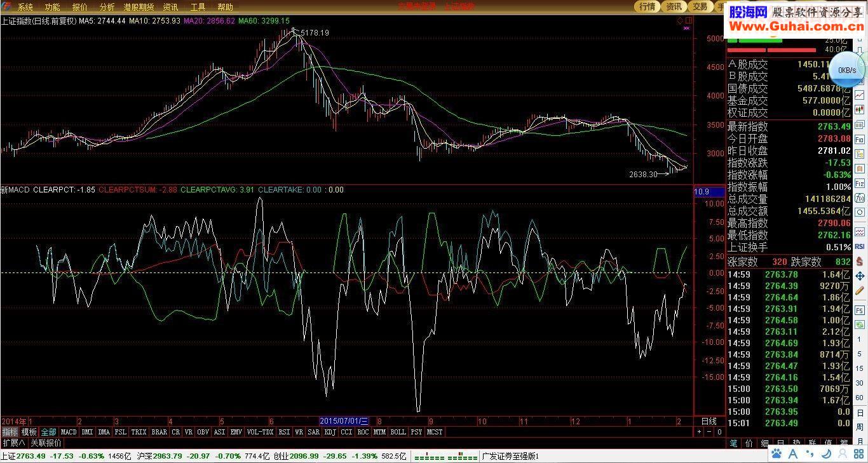The width and height of the screenshot is (868, 463).
Task: Open the 分析 menu
Action: coord(107,7)
